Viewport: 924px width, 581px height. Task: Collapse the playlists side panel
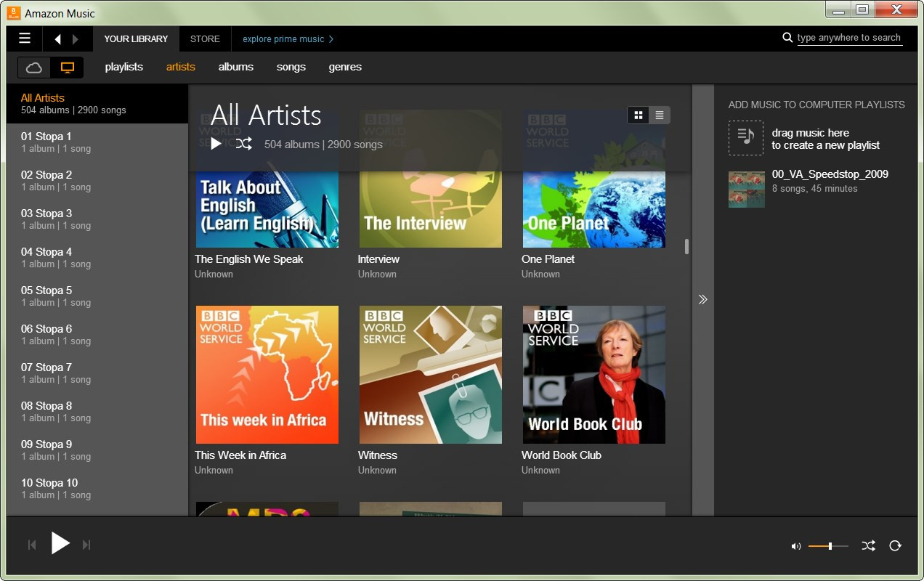tap(702, 299)
